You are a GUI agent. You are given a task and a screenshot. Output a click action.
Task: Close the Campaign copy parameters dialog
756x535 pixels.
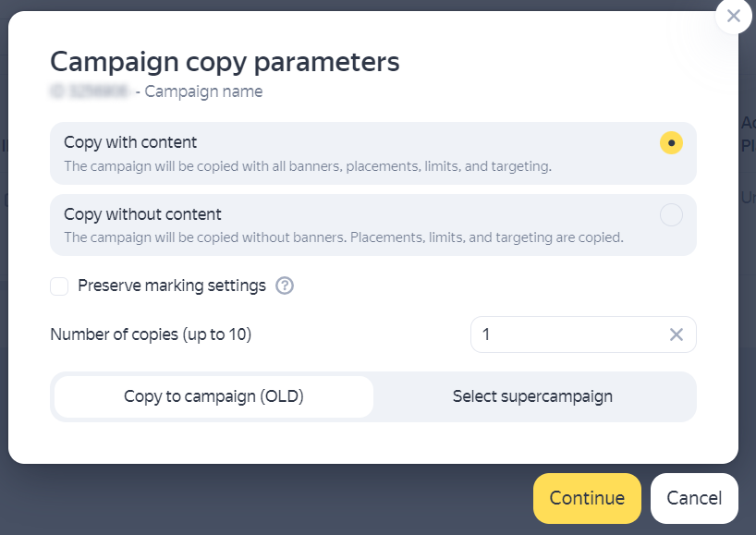tap(733, 16)
